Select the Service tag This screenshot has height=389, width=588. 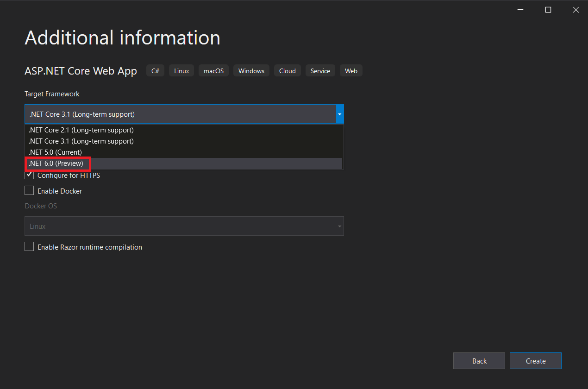point(320,71)
